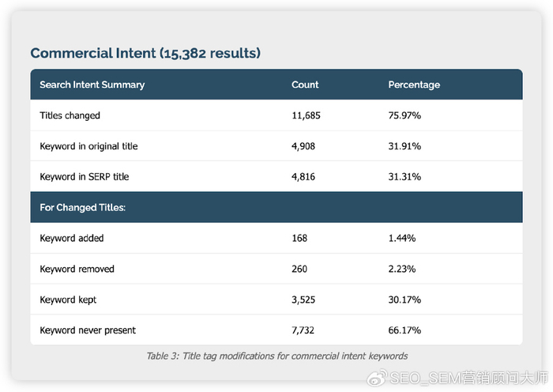Click the Commercial Intent heading

tap(145, 53)
